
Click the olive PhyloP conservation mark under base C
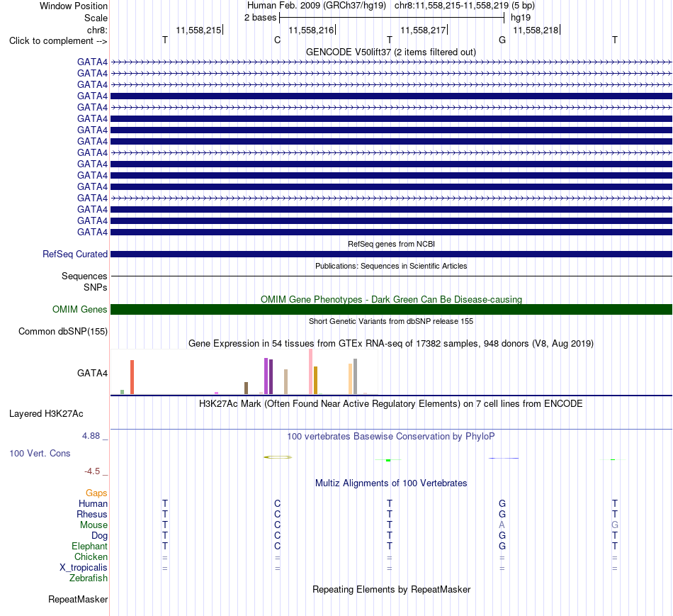click(278, 457)
